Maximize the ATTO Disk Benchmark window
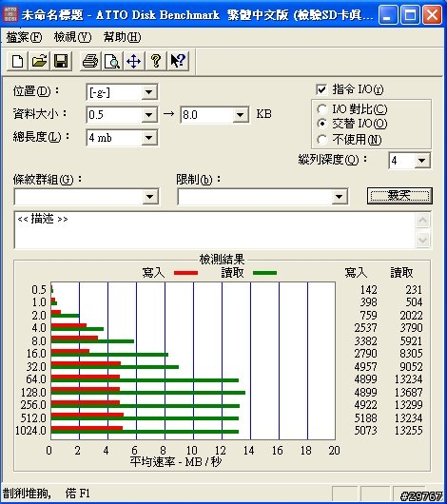 (x=410, y=14)
